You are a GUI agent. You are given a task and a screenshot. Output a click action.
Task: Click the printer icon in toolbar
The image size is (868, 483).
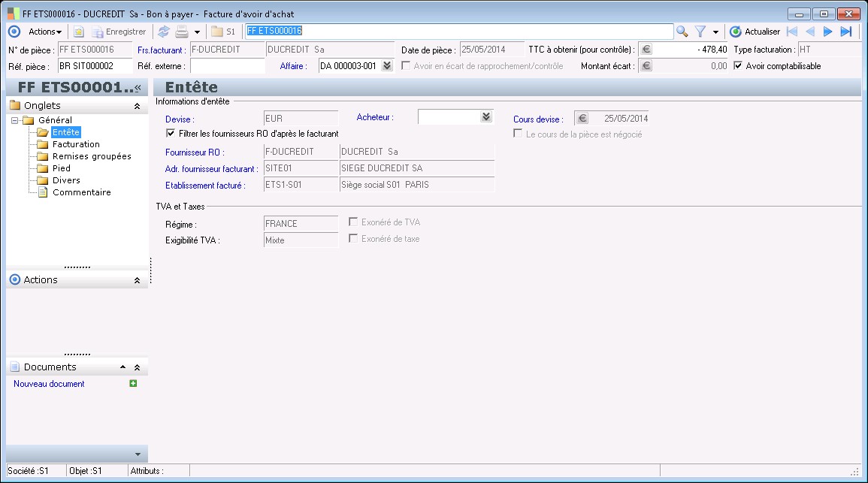[x=182, y=32]
